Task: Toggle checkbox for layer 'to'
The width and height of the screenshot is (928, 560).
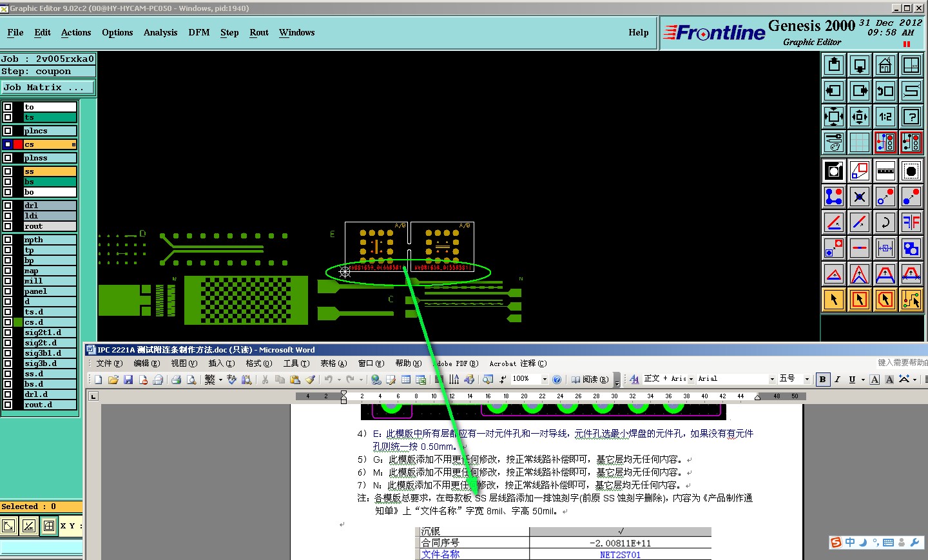Action: [x=8, y=107]
